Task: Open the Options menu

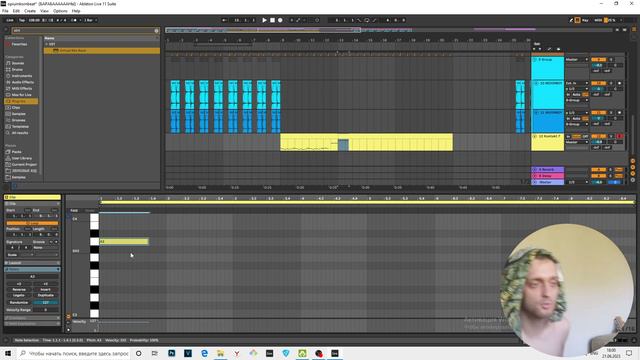Action: [x=60, y=11]
